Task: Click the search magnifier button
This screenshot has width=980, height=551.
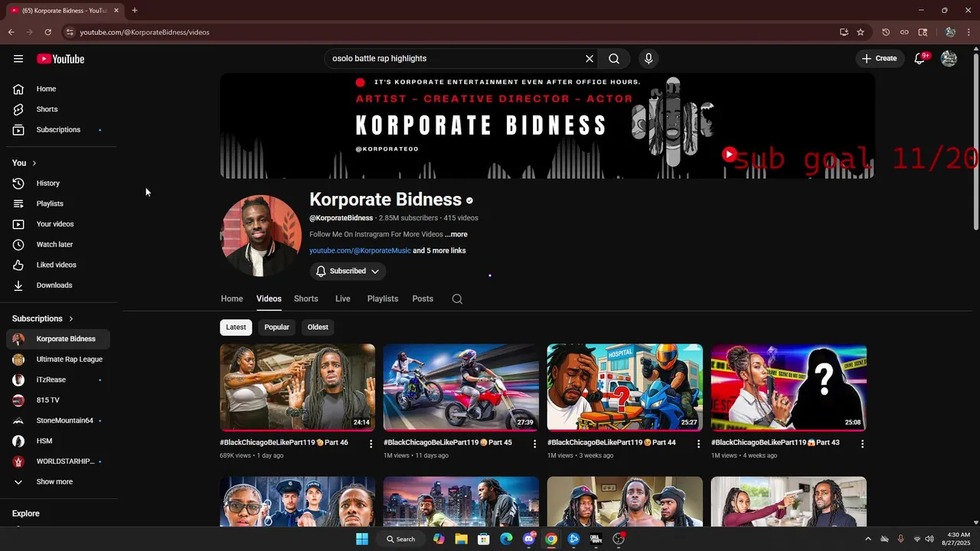Action: 614,59
